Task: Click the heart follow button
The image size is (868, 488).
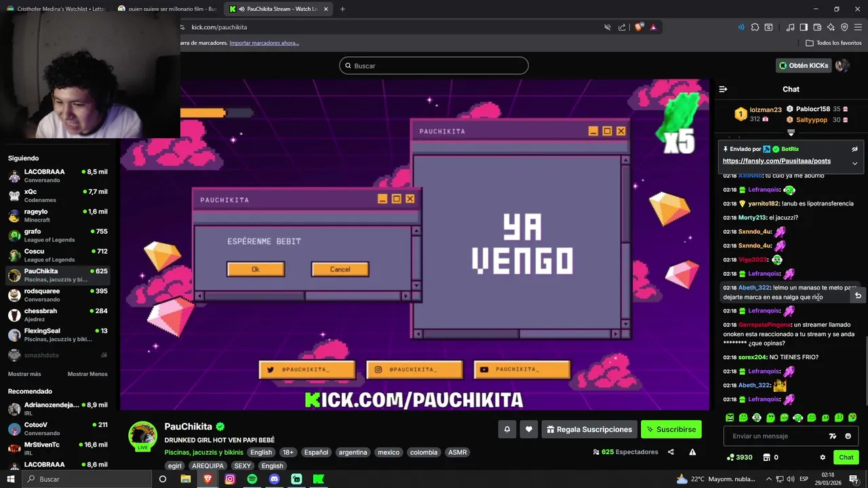Action: (x=529, y=429)
